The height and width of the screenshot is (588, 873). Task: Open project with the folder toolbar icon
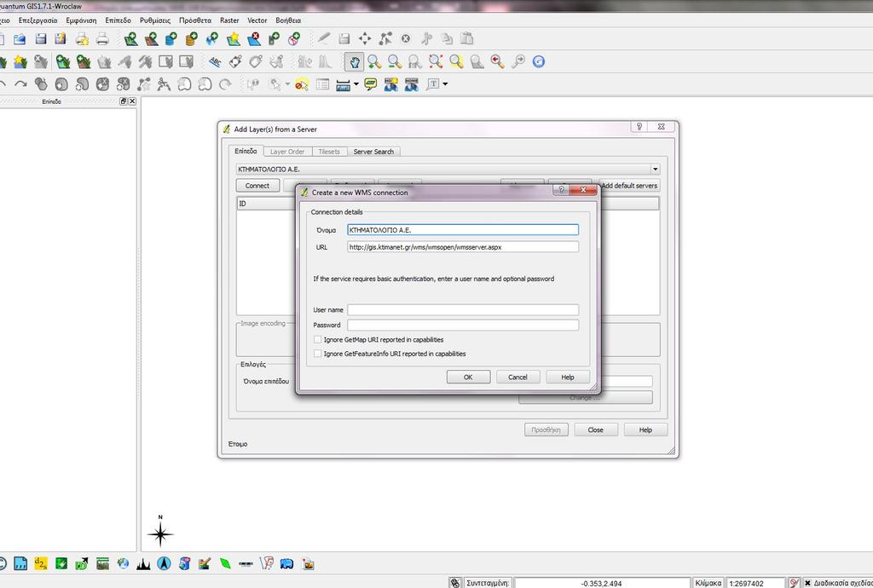[x=20, y=39]
